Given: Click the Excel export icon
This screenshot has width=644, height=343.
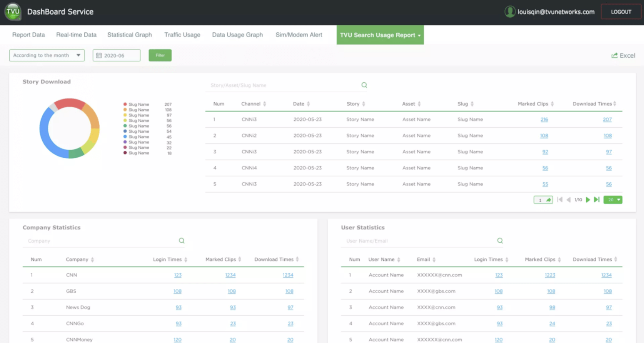Looking at the screenshot, I should click(614, 55).
